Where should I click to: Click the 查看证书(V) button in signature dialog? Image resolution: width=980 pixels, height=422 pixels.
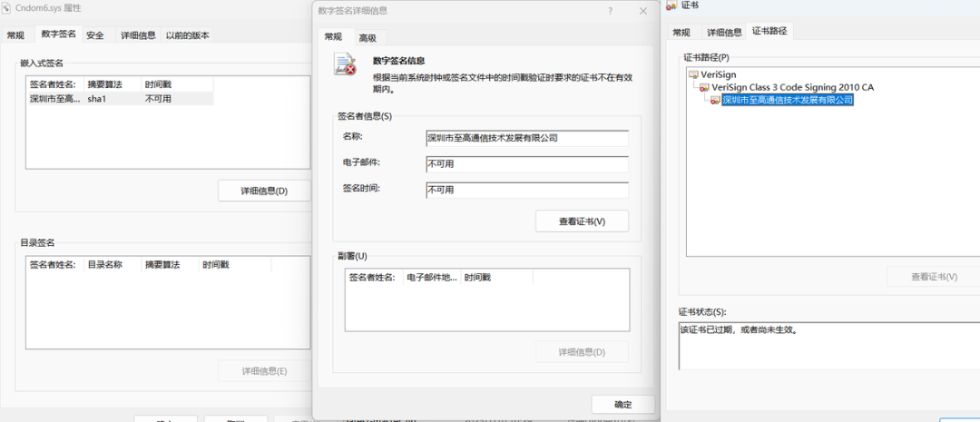click(582, 221)
